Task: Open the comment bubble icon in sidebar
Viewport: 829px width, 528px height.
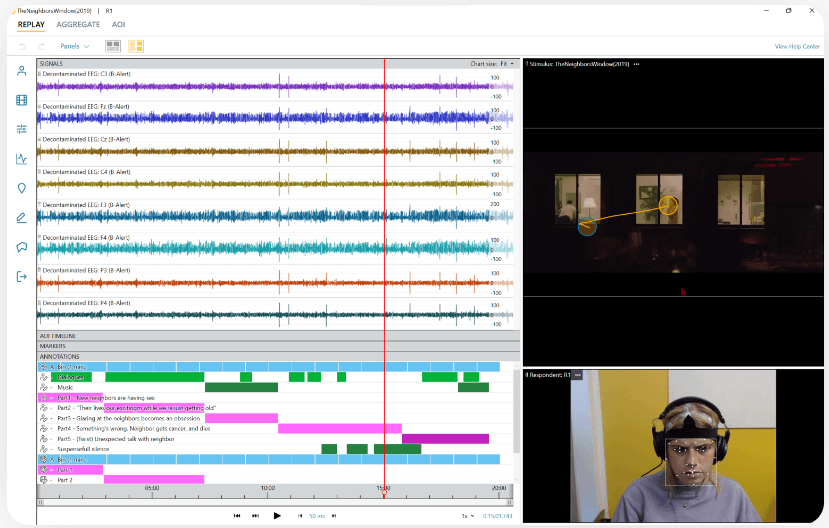Action: point(22,247)
